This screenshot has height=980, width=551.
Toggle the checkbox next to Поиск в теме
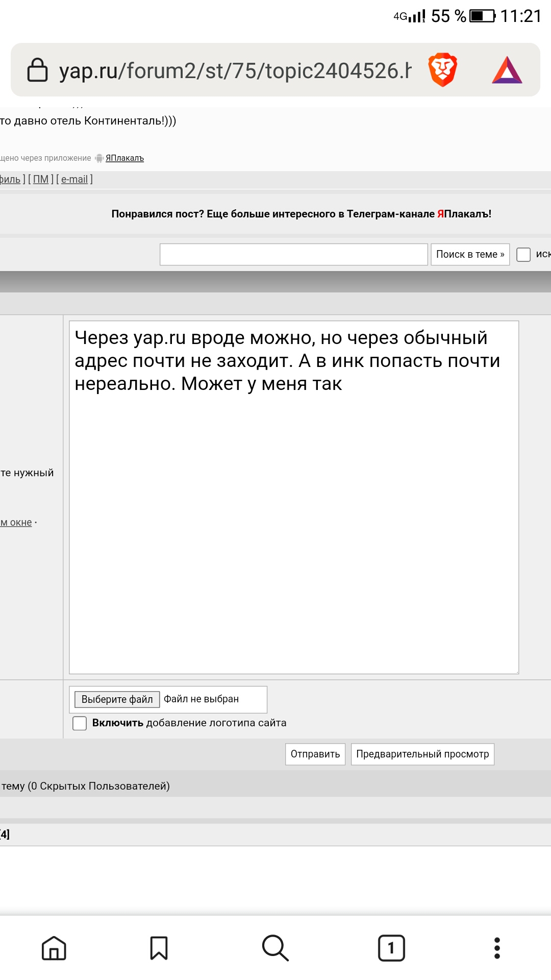(523, 254)
